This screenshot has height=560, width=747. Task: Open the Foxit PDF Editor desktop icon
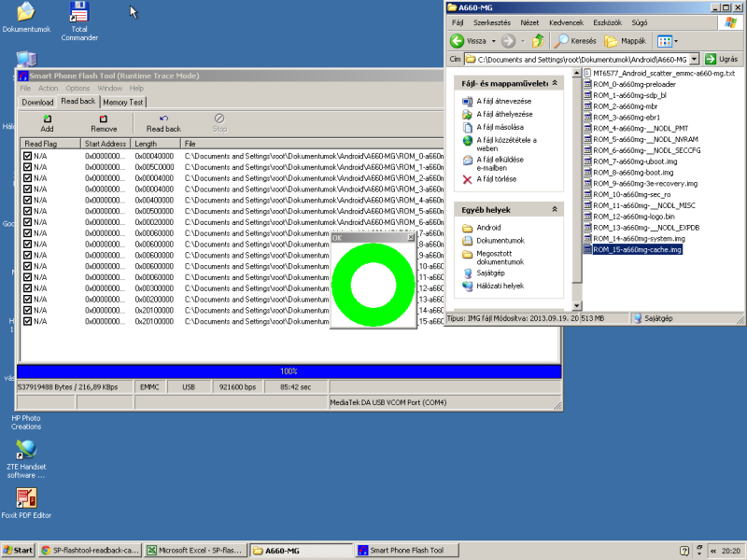pyautogui.click(x=26, y=503)
